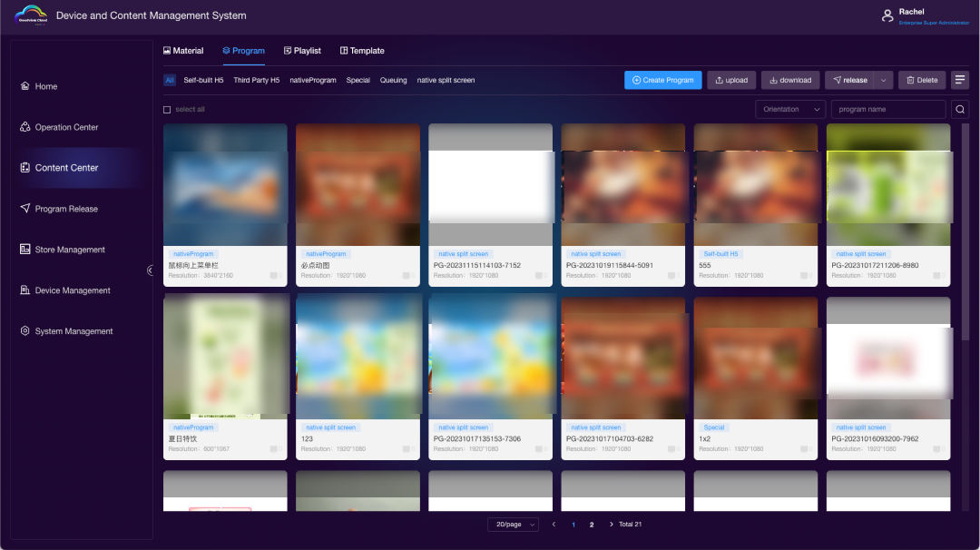Click the Goodview Cloud logo
This screenshot has width=980, height=550.
click(31, 15)
